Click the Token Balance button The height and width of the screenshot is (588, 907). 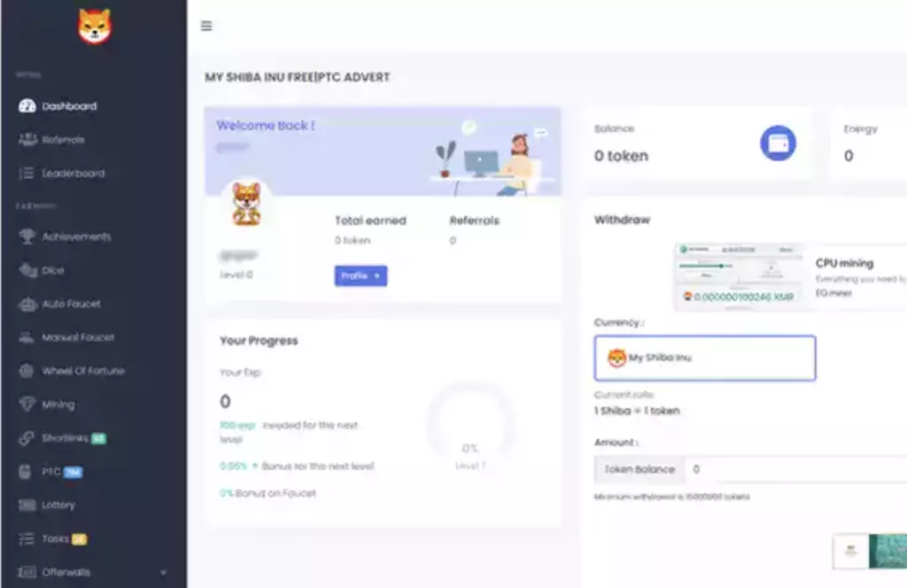tap(640, 469)
